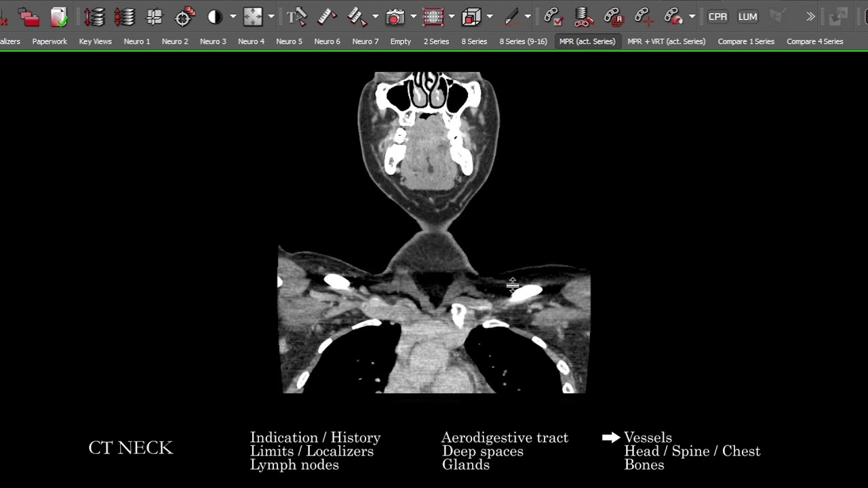Viewport: 868px width, 488px height.
Task: Open dropdown next to 3D cube icon
Action: point(490,17)
